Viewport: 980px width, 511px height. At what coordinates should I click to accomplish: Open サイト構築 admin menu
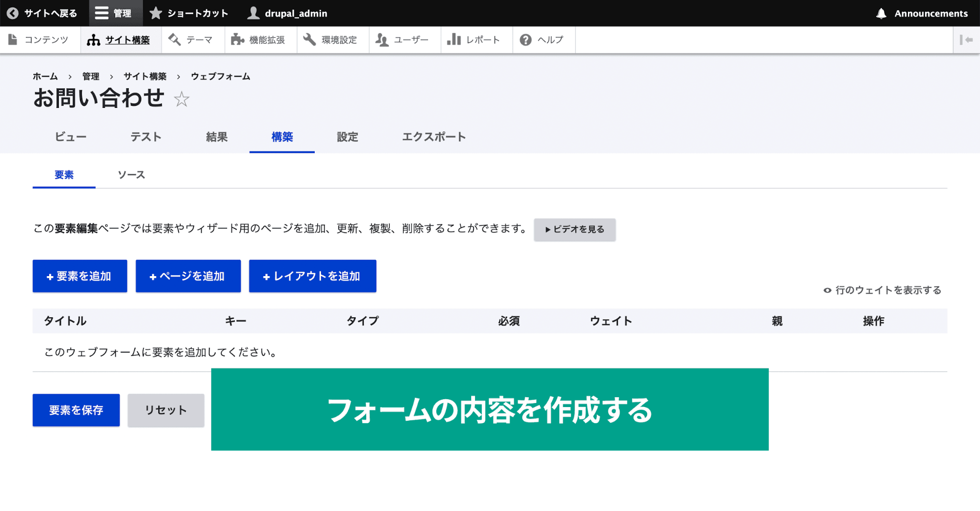(121, 40)
